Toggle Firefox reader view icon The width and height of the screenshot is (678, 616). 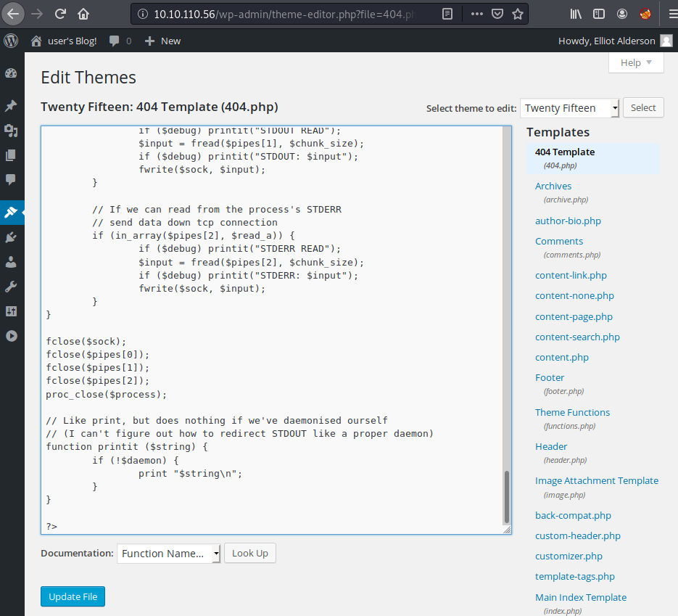click(447, 14)
